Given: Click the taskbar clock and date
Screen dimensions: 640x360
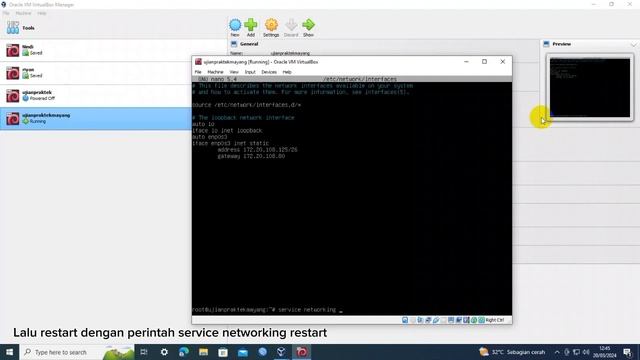Looking at the screenshot, I should (x=605, y=352).
